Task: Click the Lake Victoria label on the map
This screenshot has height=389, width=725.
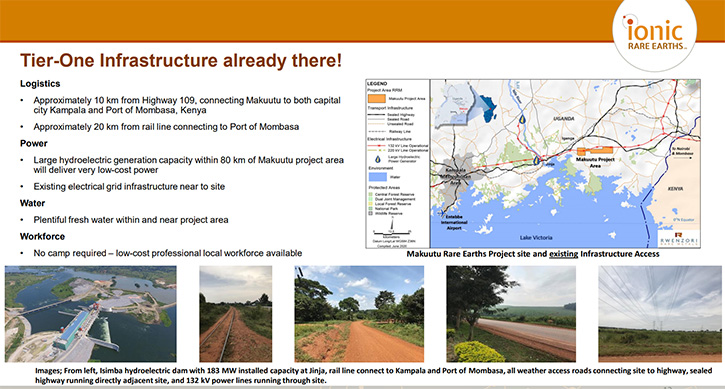Action: coord(536,238)
